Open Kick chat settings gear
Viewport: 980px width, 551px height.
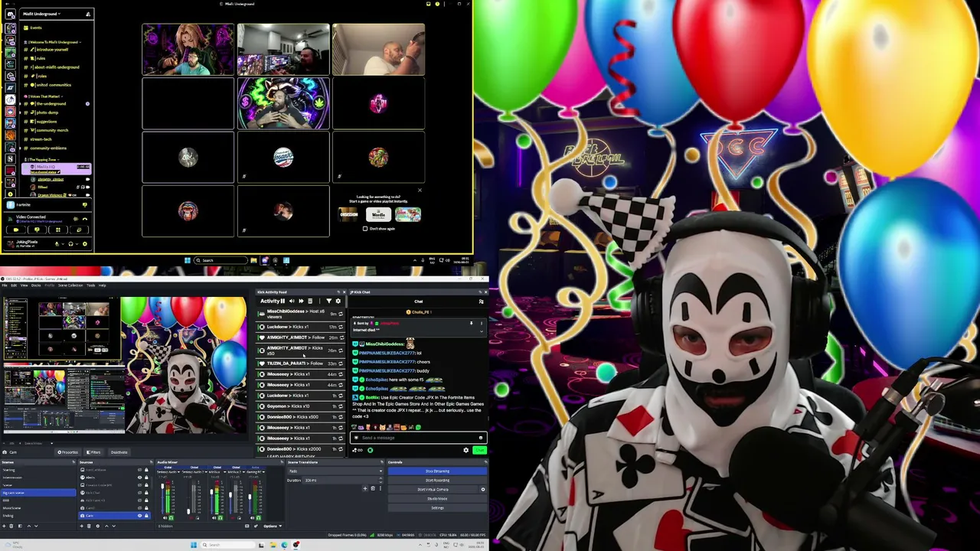coord(466,450)
